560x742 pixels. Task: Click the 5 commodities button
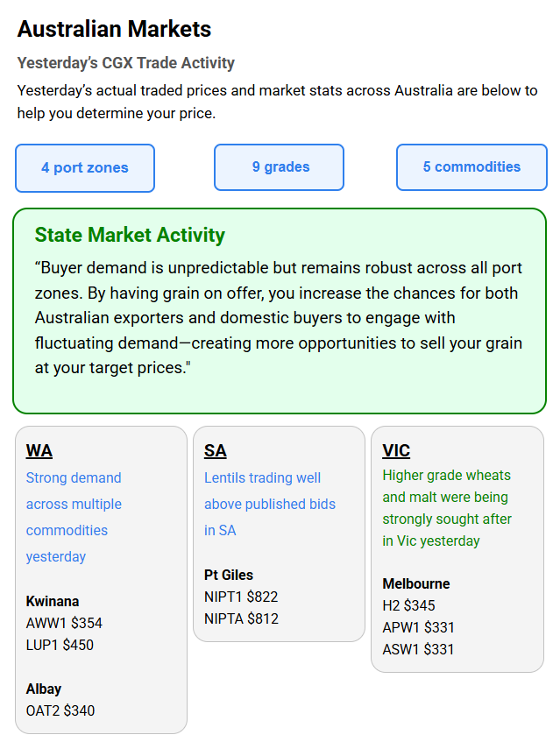pos(471,167)
